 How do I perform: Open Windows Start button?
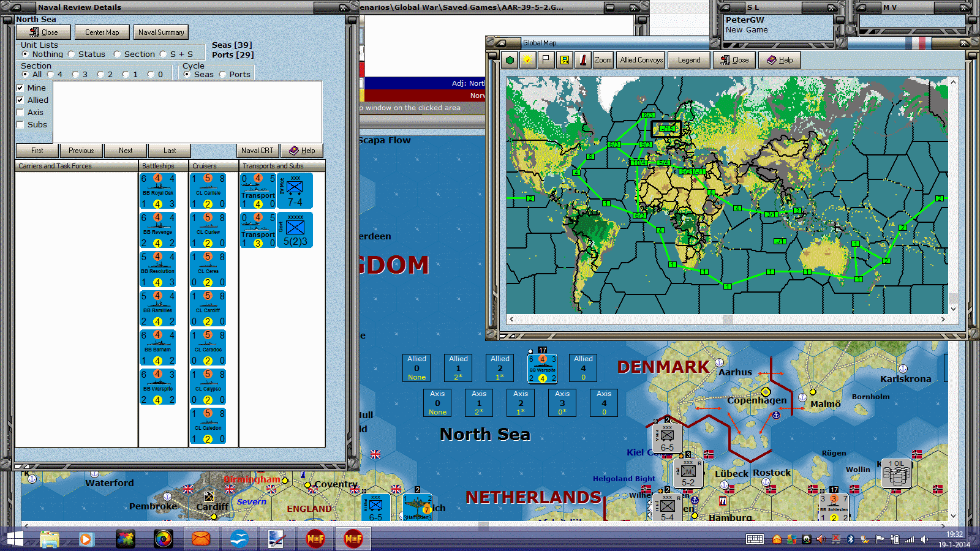click(x=14, y=539)
